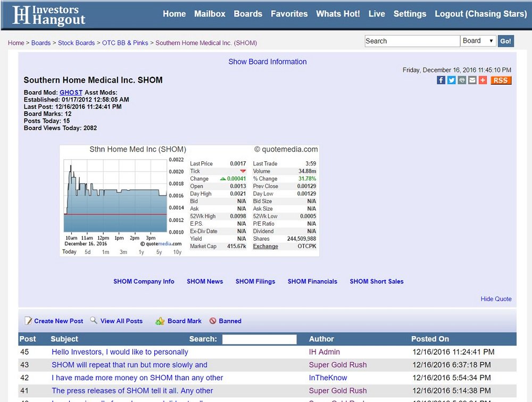Viewport: 532px width, 402px height.
Task: Click Banned link
Action: point(230,321)
